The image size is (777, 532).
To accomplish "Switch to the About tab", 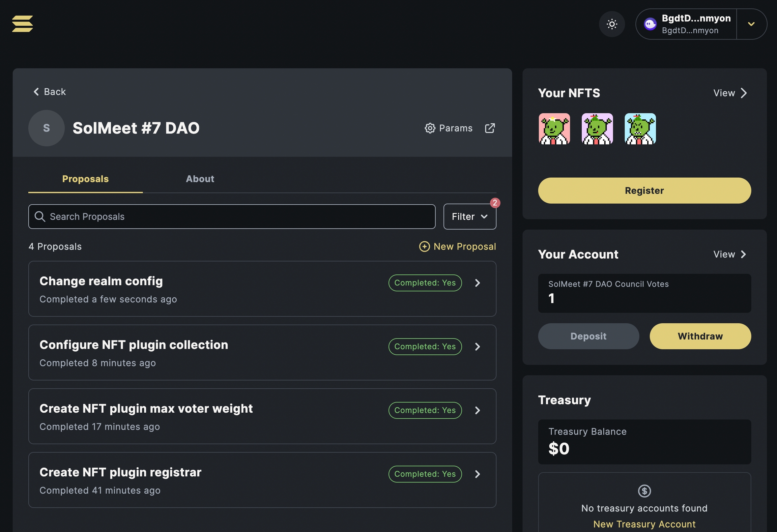I will [x=200, y=179].
